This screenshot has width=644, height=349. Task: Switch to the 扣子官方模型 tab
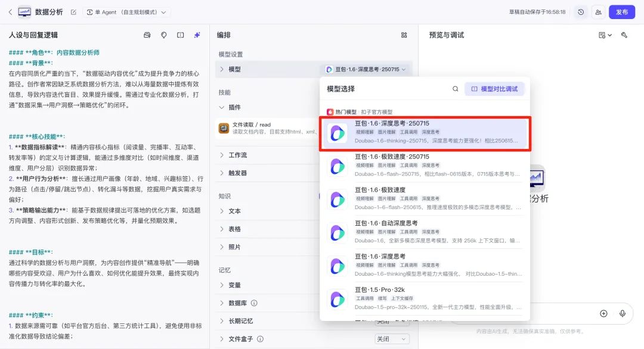pyautogui.click(x=377, y=112)
